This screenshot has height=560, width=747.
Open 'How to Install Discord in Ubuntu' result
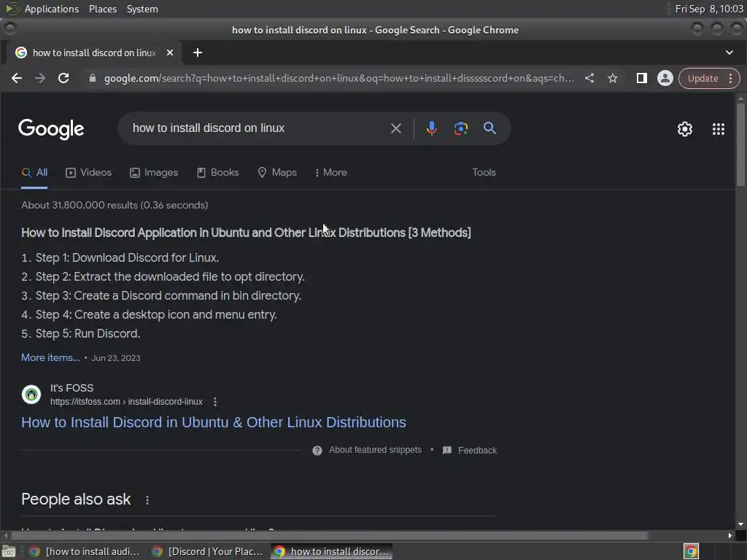point(214,422)
